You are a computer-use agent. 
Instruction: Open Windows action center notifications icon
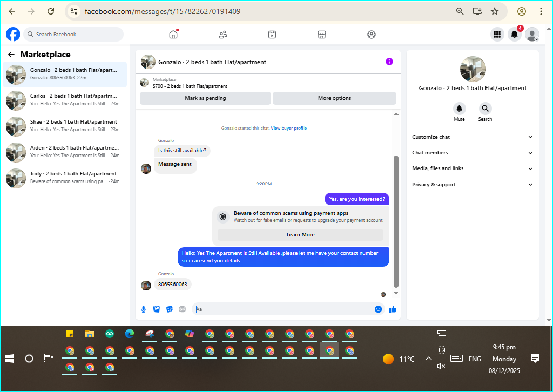coord(535,359)
